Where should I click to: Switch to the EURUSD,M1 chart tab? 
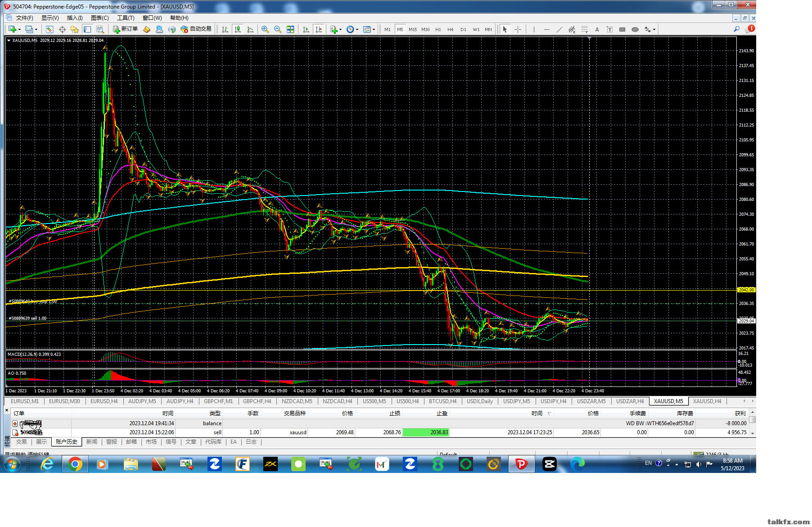click(25, 401)
